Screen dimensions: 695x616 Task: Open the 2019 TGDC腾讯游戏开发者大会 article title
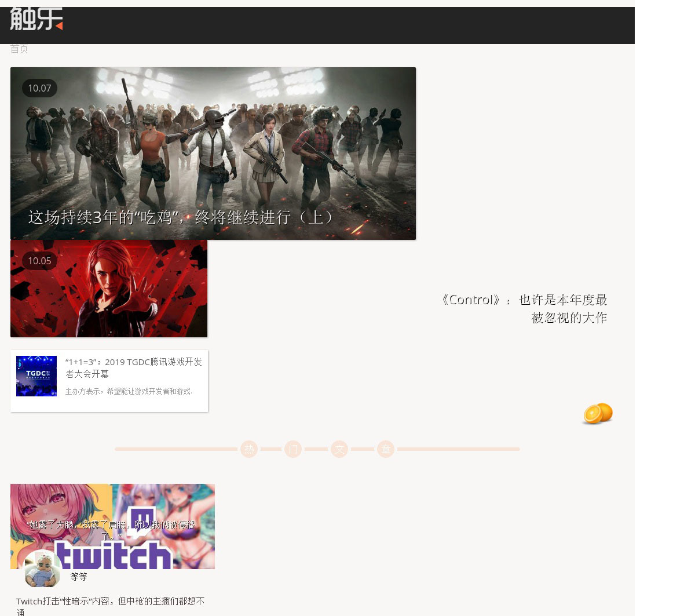[x=134, y=367]
